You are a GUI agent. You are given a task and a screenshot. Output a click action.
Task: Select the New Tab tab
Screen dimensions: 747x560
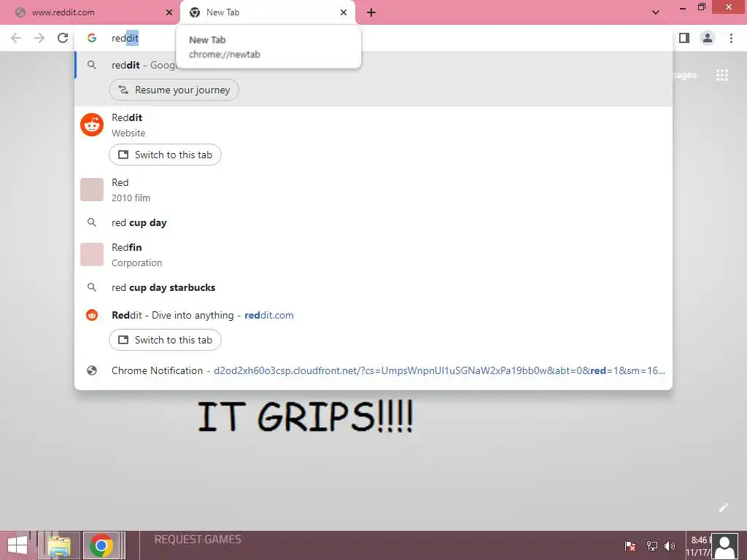(267, 12)
